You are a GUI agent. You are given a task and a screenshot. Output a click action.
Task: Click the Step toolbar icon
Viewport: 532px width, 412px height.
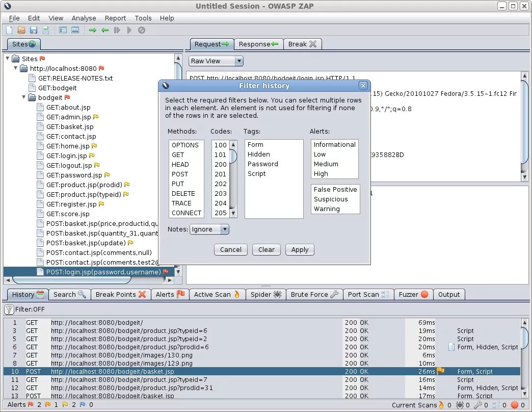[x=117, y=30]
